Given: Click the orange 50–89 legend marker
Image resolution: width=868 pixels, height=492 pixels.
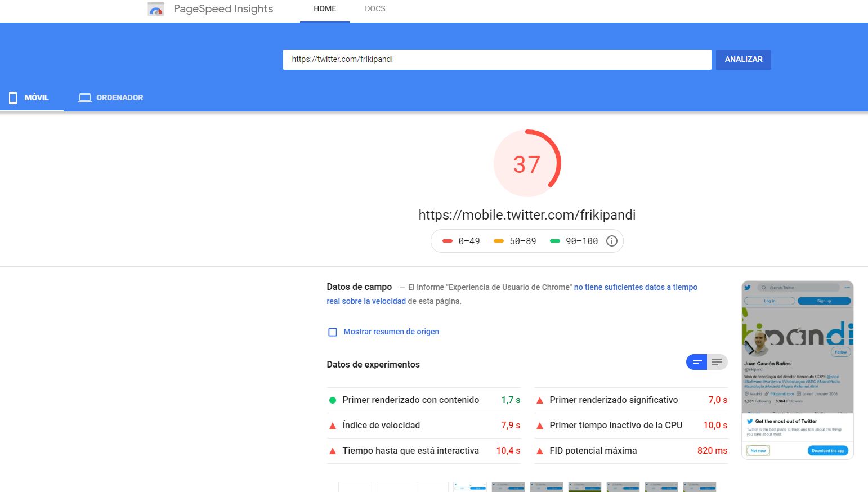Looking at the screenshot, I should coord(499,241).
